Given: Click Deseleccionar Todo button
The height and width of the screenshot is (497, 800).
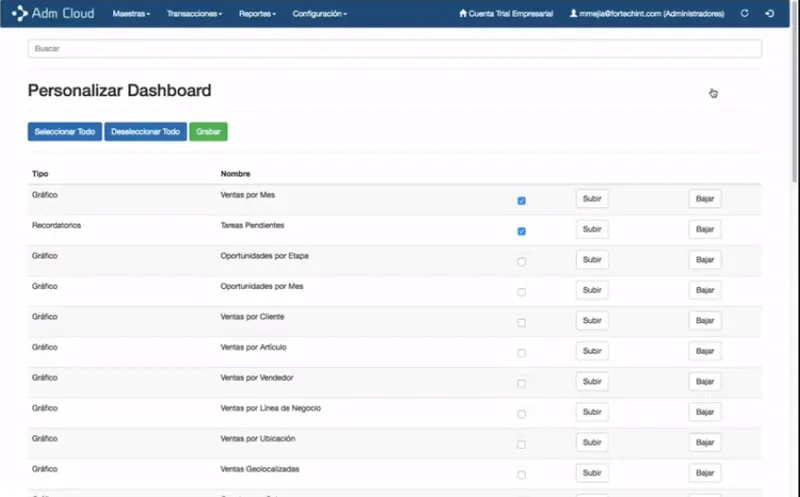Looking at the screenshot, I should point(145,132).
